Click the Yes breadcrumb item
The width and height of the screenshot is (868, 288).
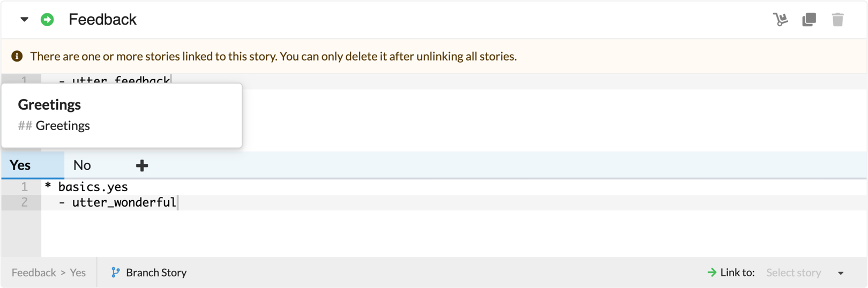(78, 272)
